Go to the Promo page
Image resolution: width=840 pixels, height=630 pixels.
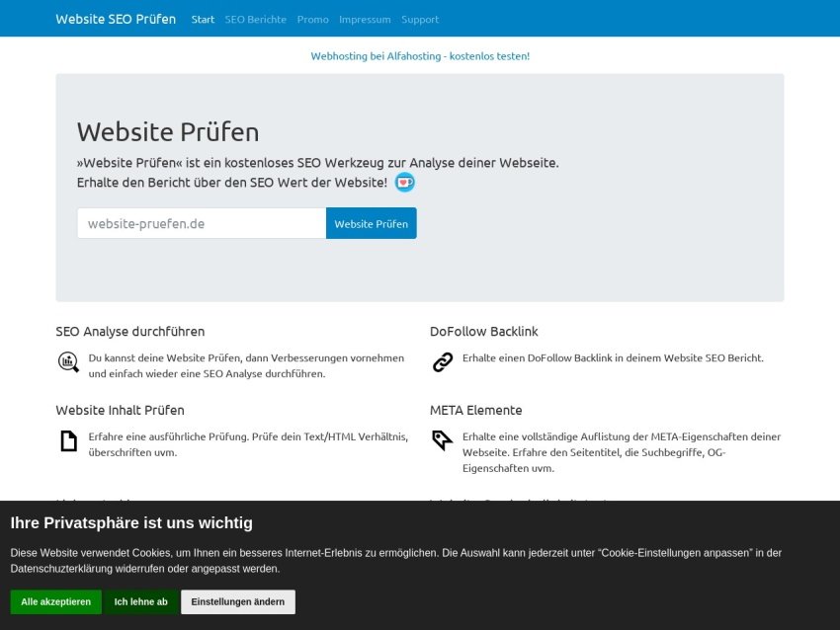tap(313, 19)
